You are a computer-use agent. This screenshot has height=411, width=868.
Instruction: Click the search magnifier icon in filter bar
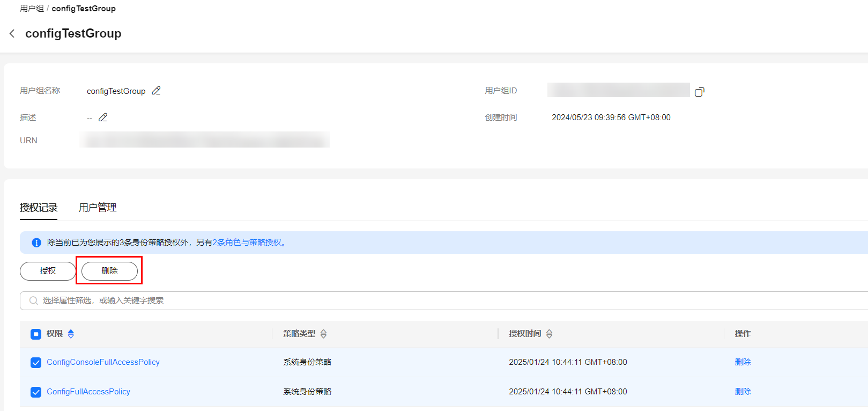[33, 300]
